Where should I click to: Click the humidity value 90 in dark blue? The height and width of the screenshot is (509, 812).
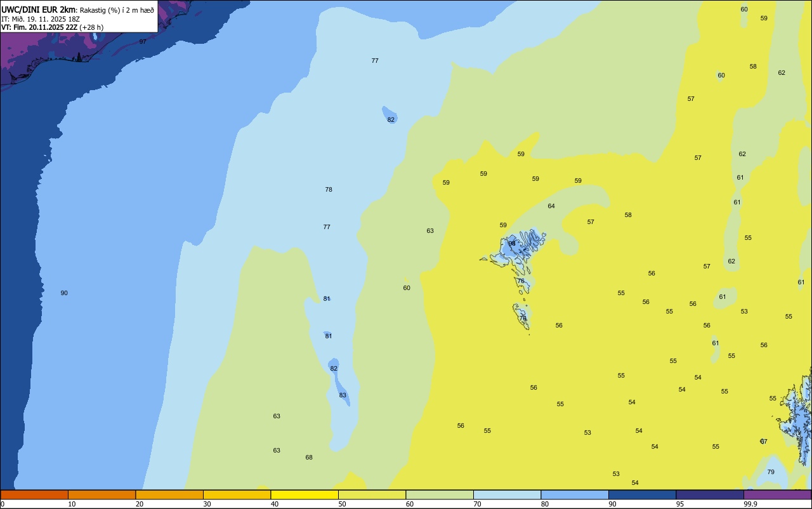click(x=64, y=293)
